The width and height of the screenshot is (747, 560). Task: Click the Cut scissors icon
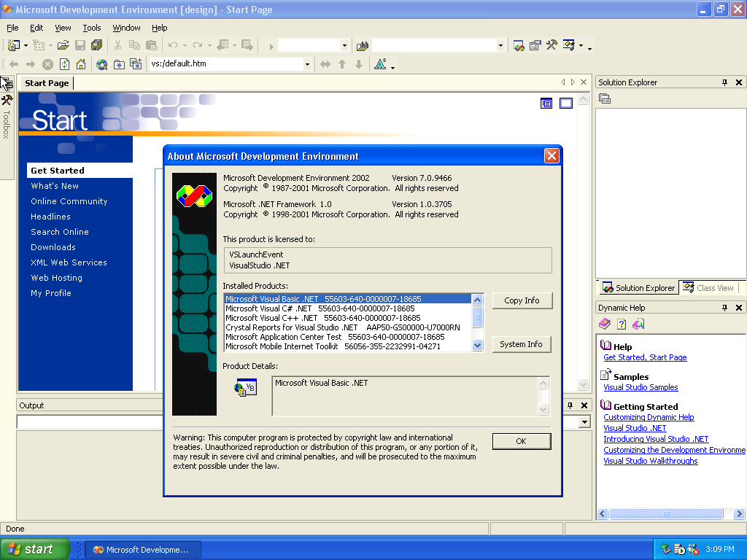(x=117, y=45)
